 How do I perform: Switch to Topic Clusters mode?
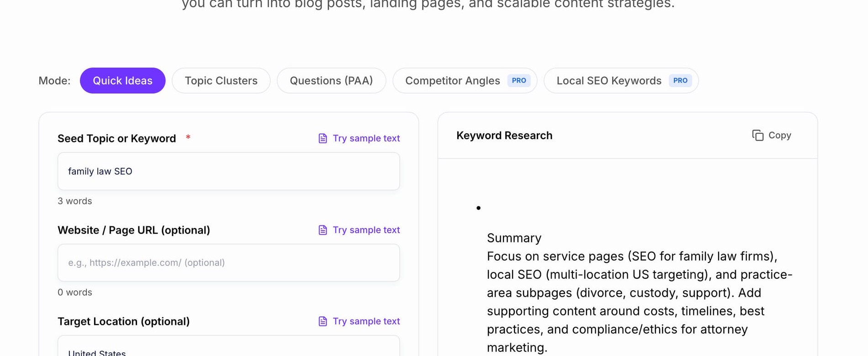221,81
